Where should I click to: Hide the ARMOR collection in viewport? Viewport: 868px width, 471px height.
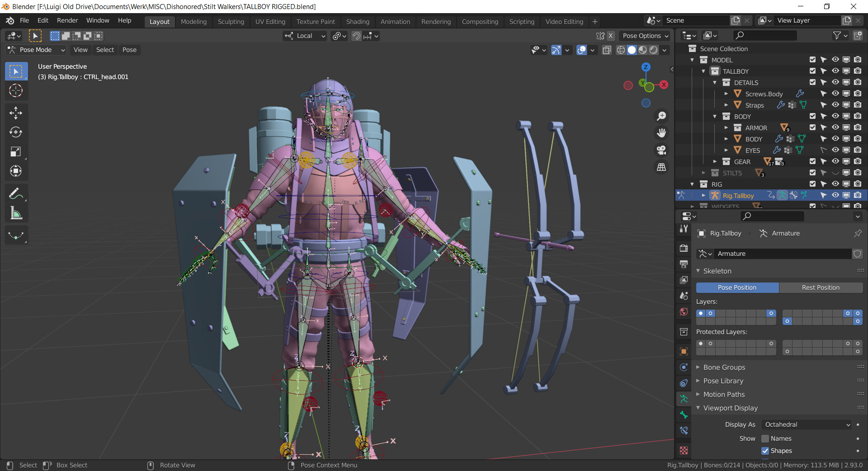(835, 127)
